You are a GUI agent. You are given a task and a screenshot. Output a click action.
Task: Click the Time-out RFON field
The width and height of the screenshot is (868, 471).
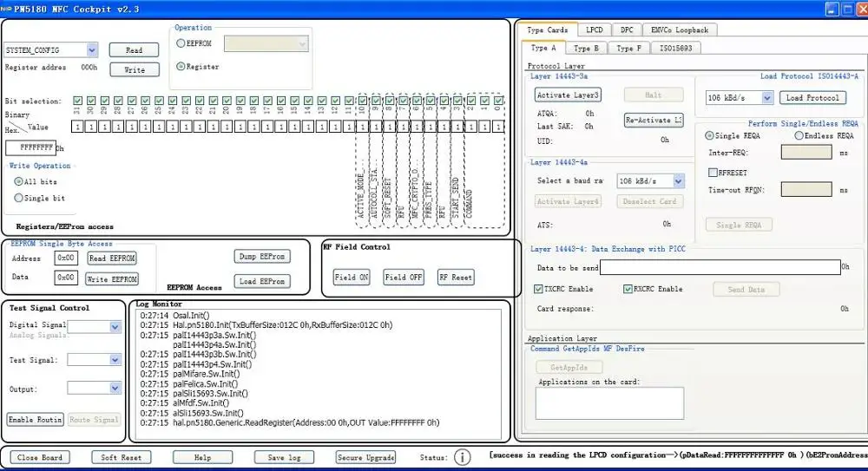click(806, 189)
